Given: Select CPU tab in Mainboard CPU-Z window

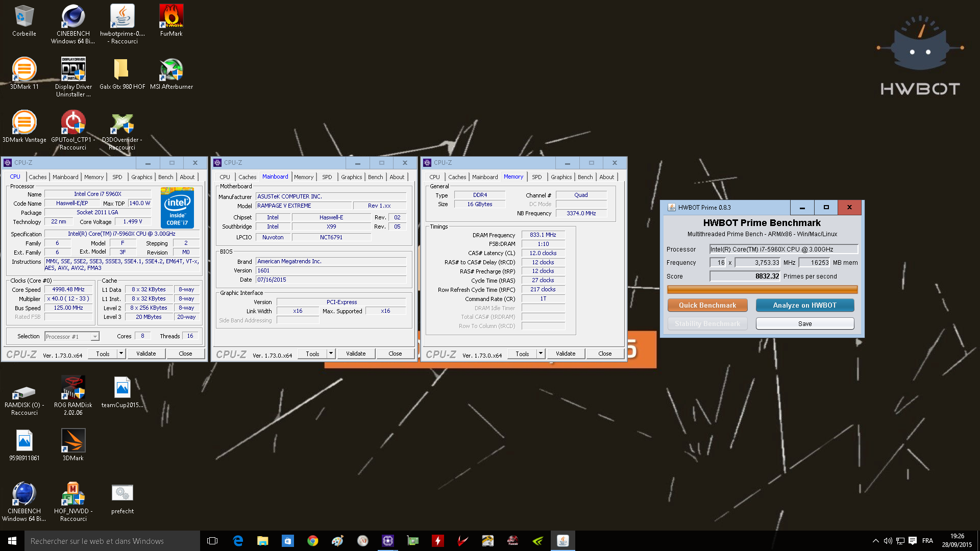Looking at the screenshot, I should click(225, 177).
